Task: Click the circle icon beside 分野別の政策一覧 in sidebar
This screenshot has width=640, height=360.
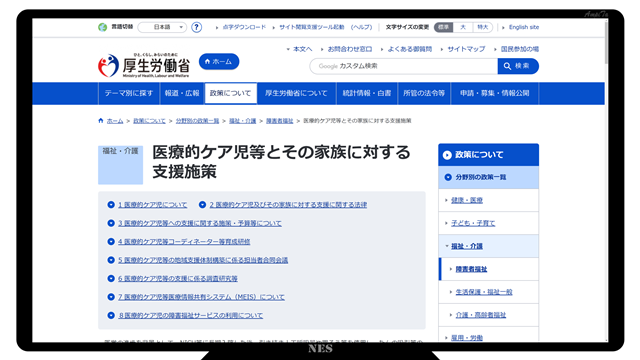Action: coord(448,177)
